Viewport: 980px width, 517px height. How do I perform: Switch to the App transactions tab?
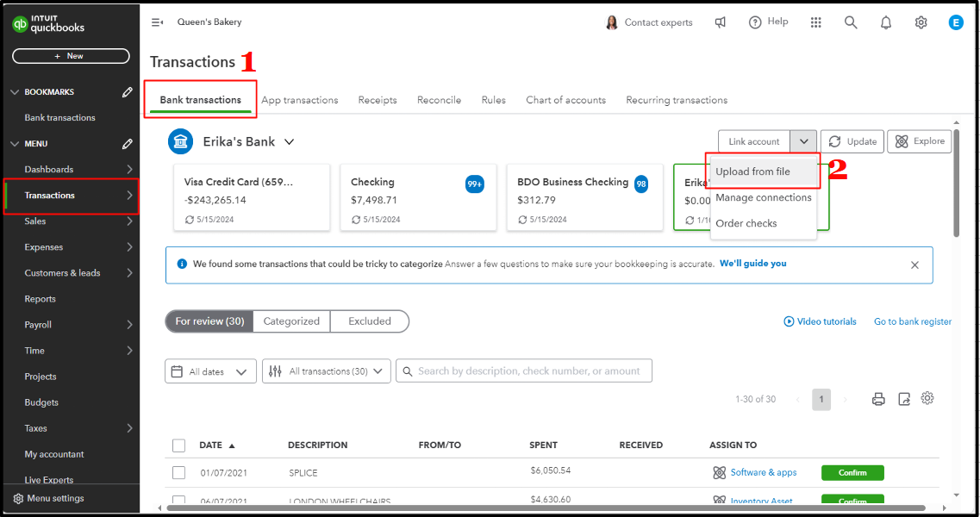300,100
